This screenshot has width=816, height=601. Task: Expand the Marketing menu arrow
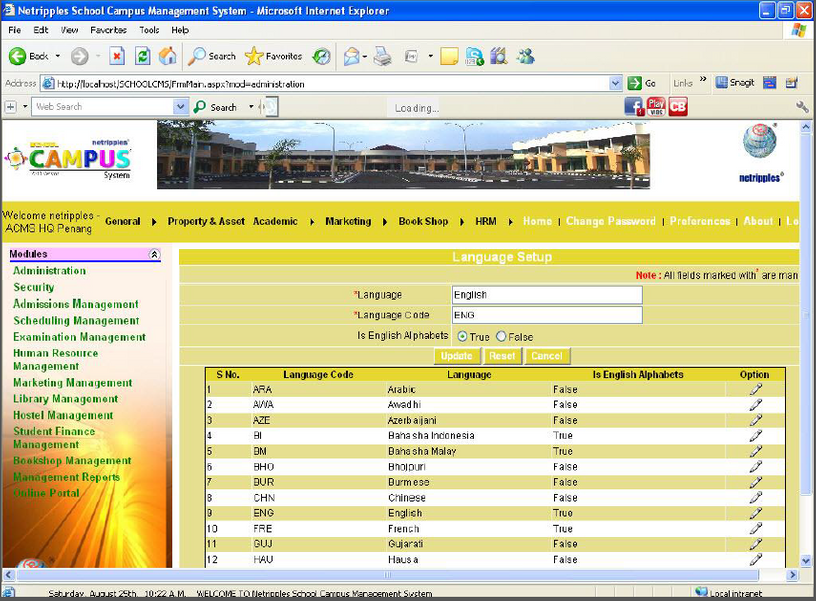click(x=385, y=222)
